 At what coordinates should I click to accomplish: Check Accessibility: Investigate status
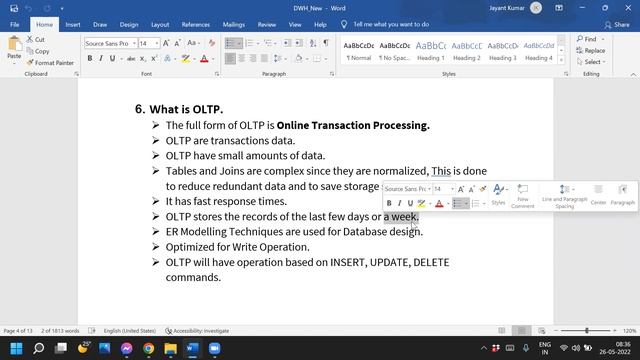[x=197, y=331]
